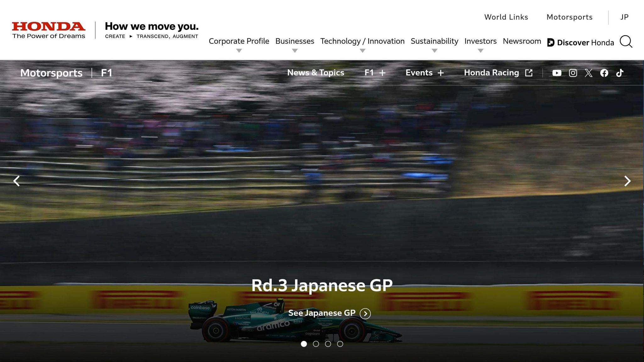The image size is (644, 362).
Task: Jump to fourth carousel slide dot
Action: tap(340, 344)
